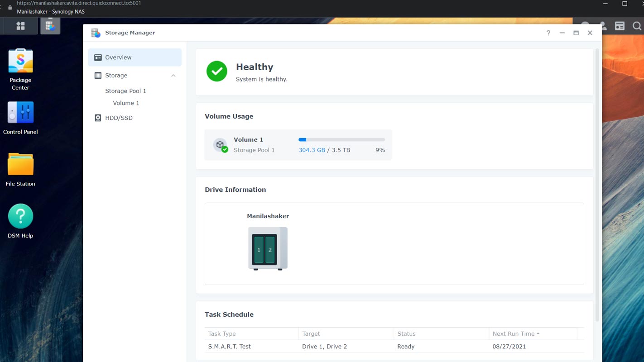Click Storage Pool 1 label in volume card
The image size is (644, 362).
pos(254,150)
